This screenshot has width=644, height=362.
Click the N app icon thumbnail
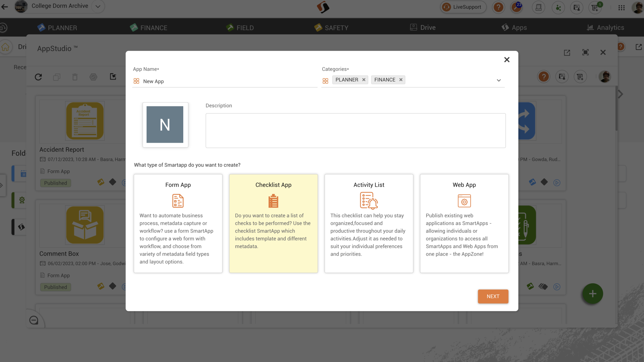165,125
